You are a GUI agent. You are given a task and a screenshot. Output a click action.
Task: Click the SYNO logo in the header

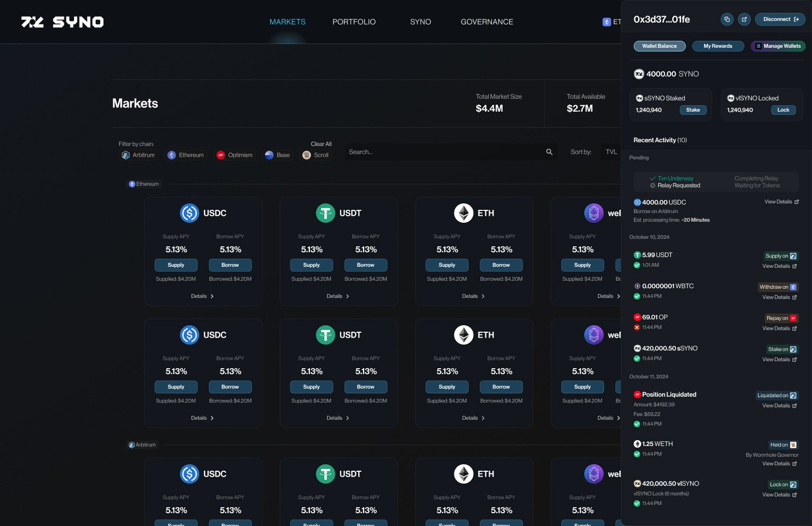click(x=62, y=22)
